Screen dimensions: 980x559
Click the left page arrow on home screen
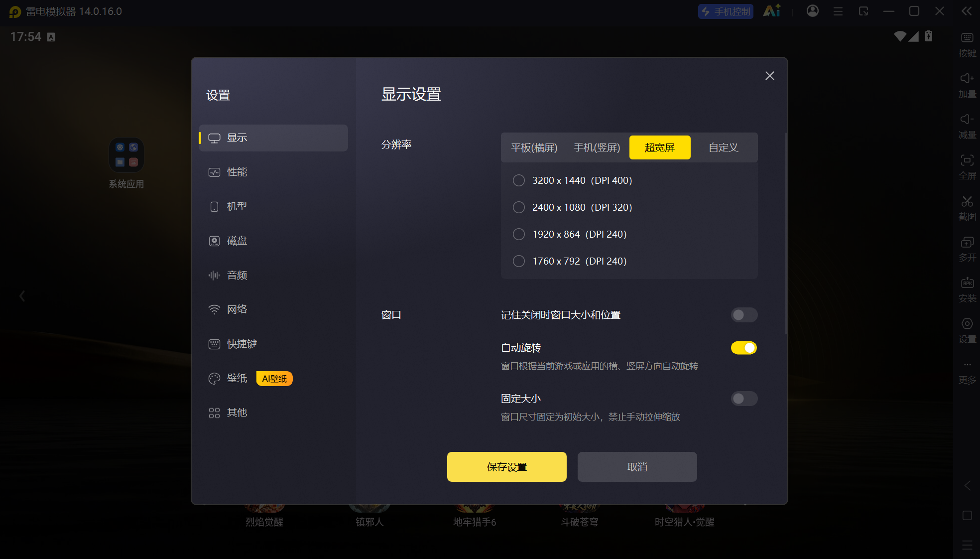(22, 296)
